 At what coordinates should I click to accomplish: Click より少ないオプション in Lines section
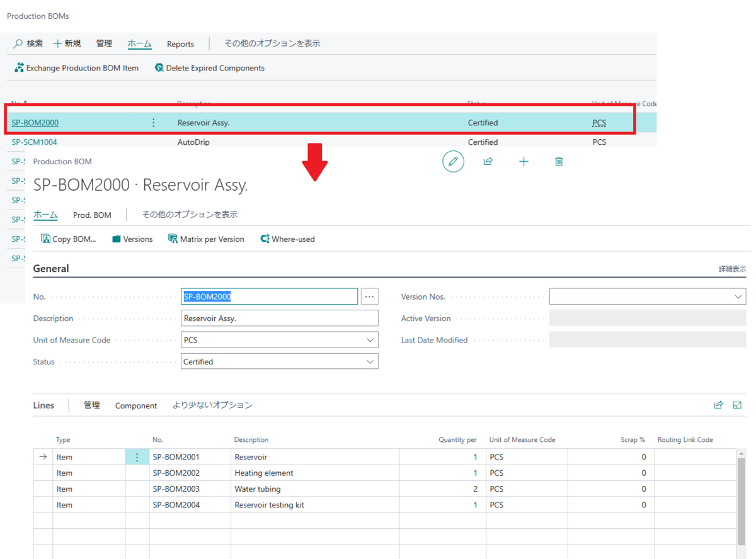(212, 405)
